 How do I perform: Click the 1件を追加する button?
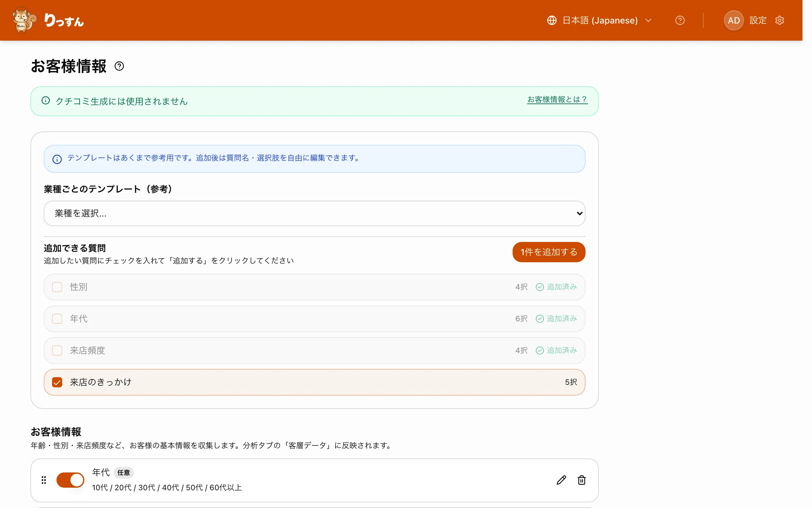coord(549,252)
